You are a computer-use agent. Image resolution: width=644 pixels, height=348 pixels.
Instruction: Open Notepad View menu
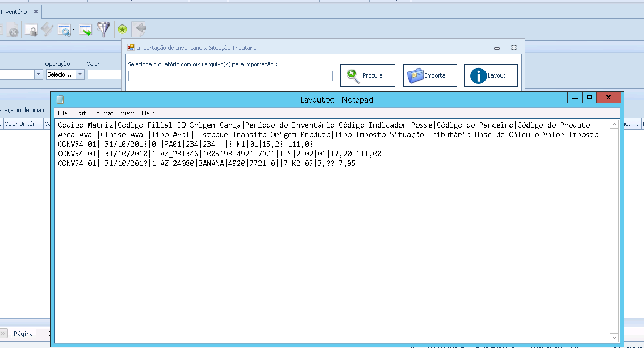pyautogui.click(x=127, y=113)
